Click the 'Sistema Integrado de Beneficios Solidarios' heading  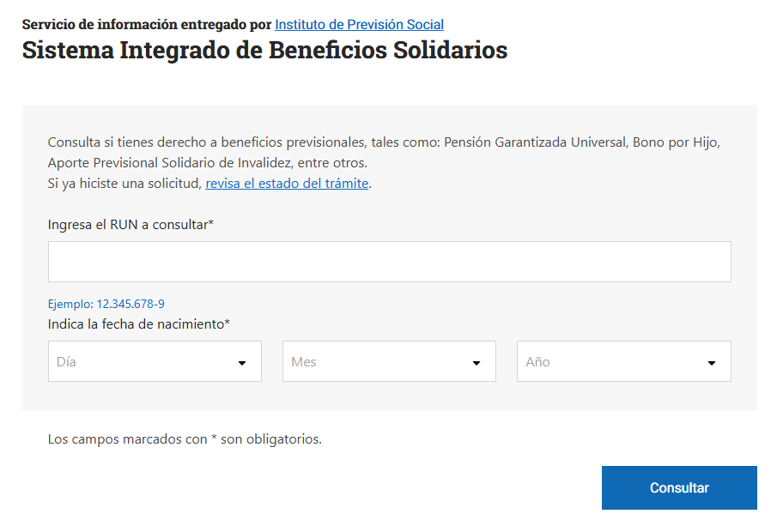pyautogui.click(x=264, y=50)
